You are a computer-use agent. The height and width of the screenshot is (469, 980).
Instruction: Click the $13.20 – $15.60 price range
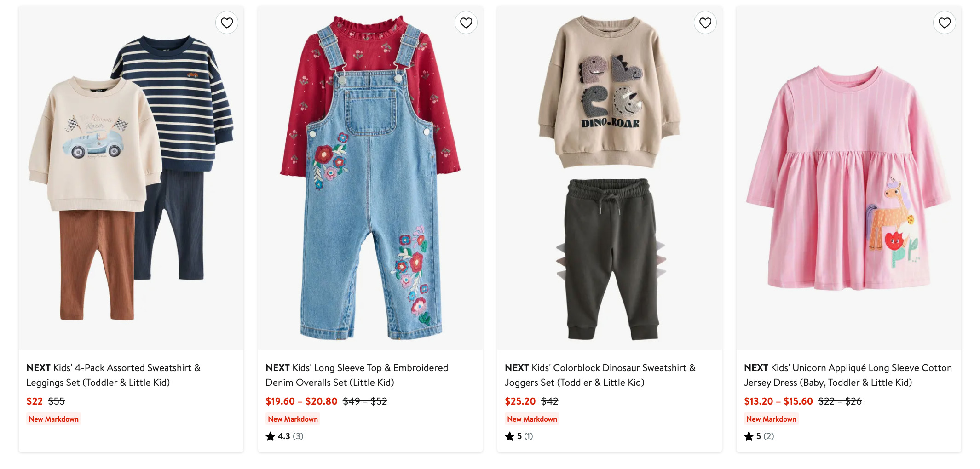[778, 401]
